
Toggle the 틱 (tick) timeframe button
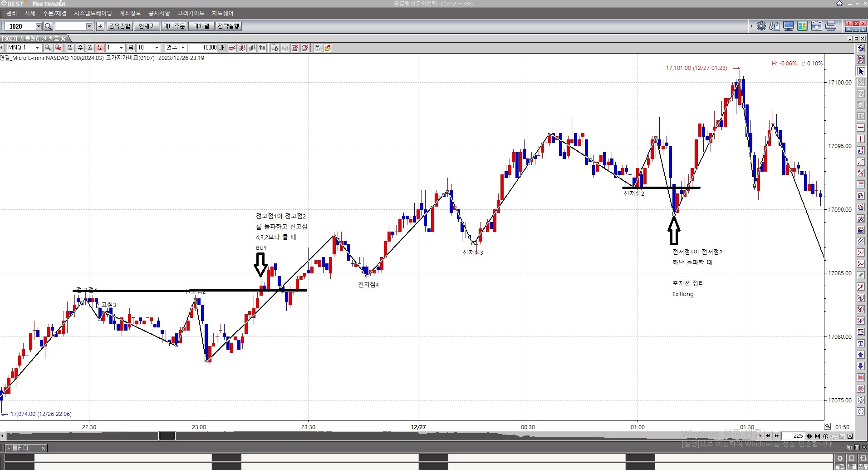click(x=131, y=48)
